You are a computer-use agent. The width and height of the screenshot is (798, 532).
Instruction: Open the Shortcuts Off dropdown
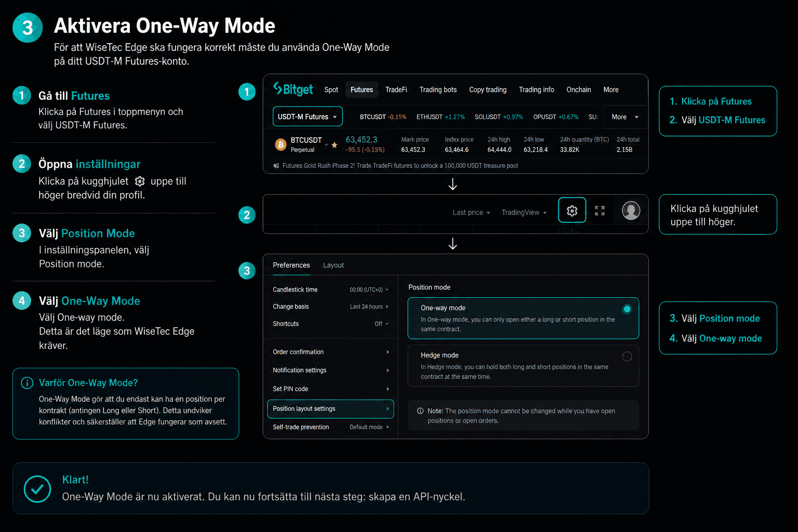pos(381,324)
